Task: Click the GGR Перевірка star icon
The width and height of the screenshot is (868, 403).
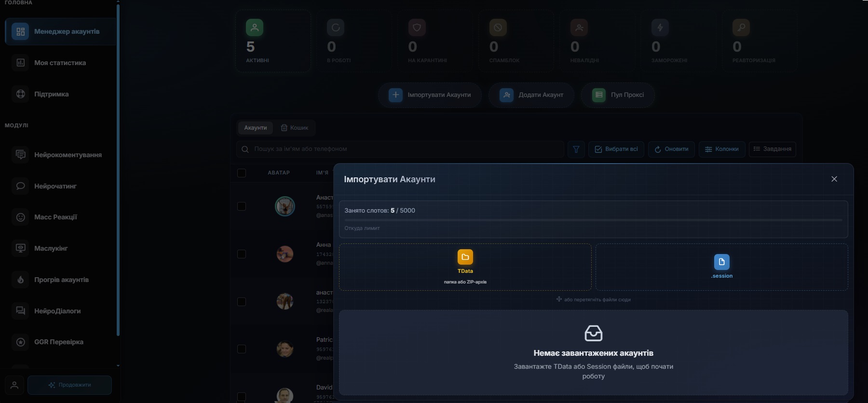Action: [x=20, y=342]
